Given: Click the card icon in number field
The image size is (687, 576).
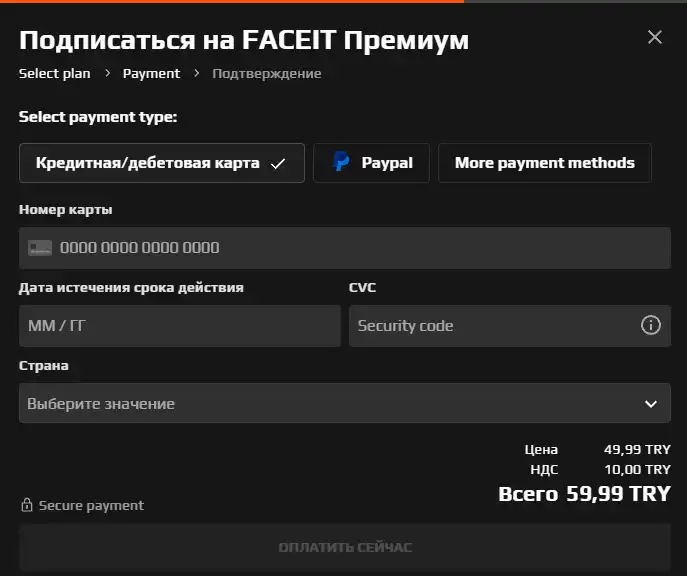Looking at the screenshot, I should tap(40, 248).
